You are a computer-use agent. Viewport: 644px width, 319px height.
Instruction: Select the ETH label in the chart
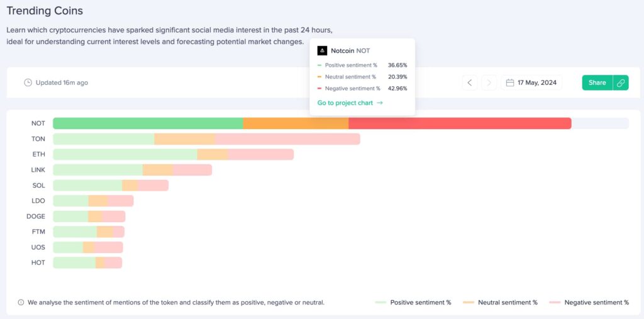click(38, 155)
